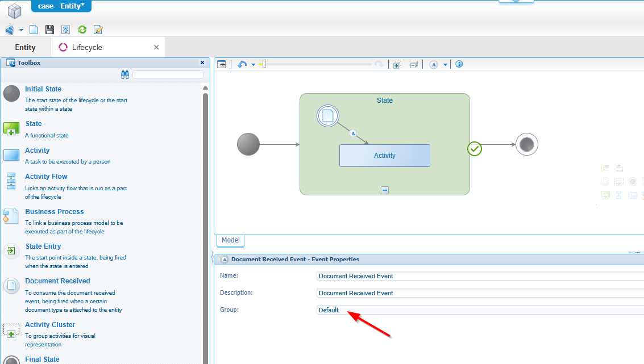Click the Save icon in the top toolbar
This screenshot has height=364, width=644.
[49, 30]
